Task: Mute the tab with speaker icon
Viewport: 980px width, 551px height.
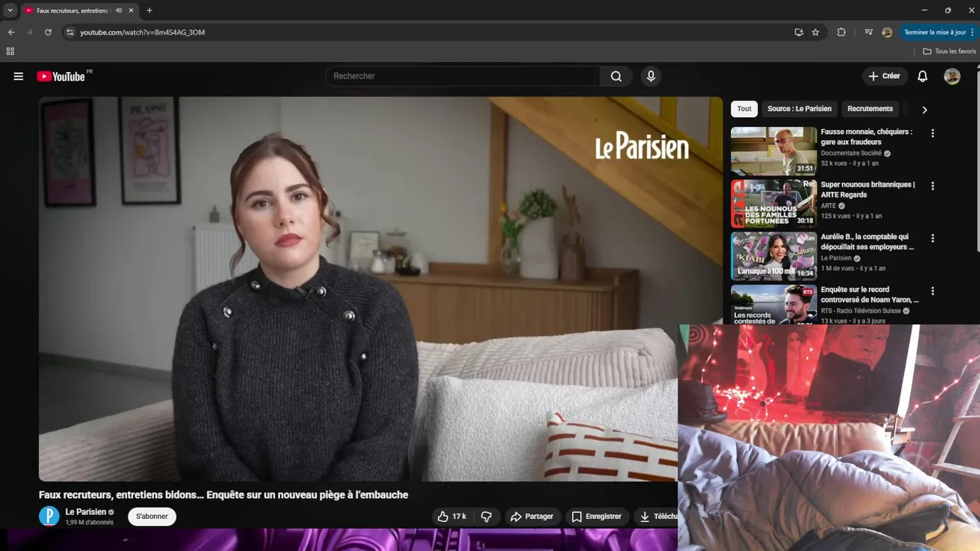Action: [x=119, y=11]
